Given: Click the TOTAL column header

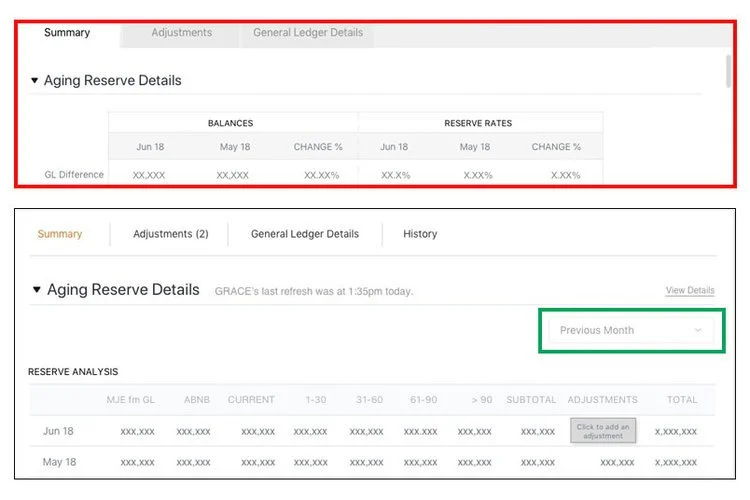Looking at the screenshot, I should (x=682, y=400).
